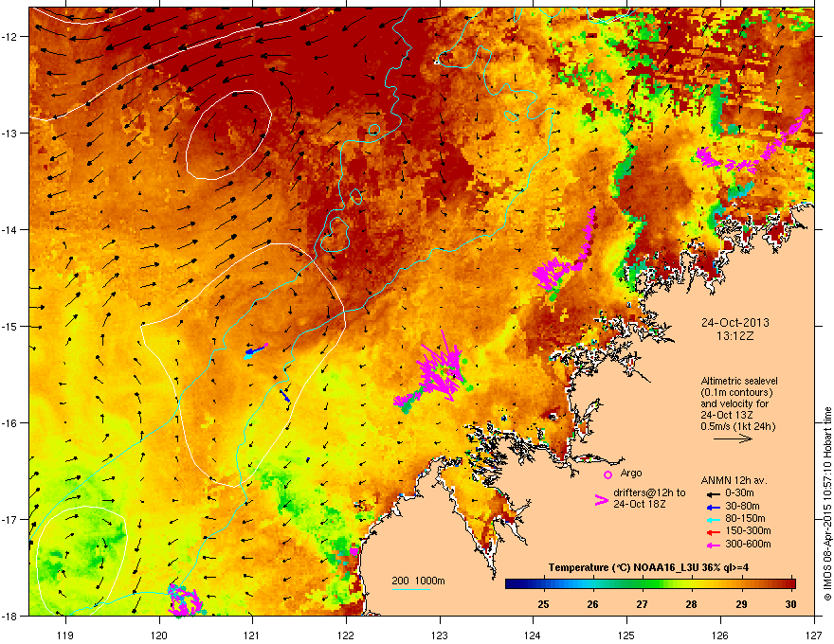Viewport: 834px width, 644px height.
Task: Click the magenta drifters arrowhead legend symbol
Action: (x=601, y=499)
